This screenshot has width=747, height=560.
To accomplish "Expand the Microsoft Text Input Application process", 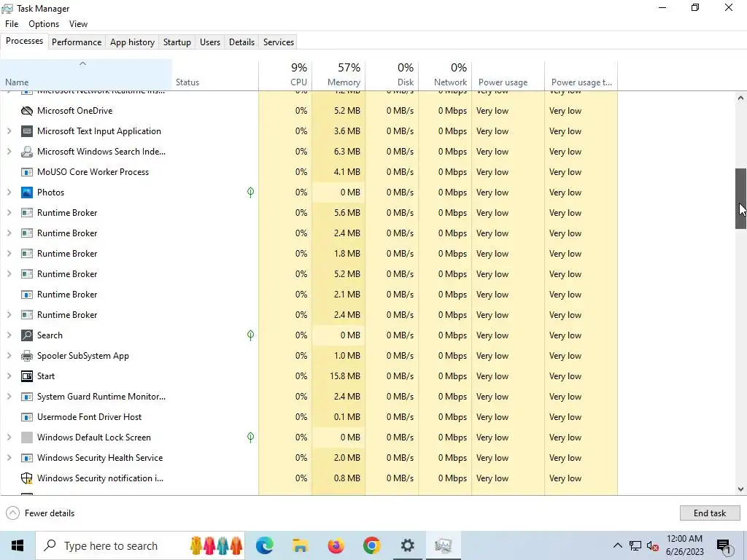I will (9, 131).
